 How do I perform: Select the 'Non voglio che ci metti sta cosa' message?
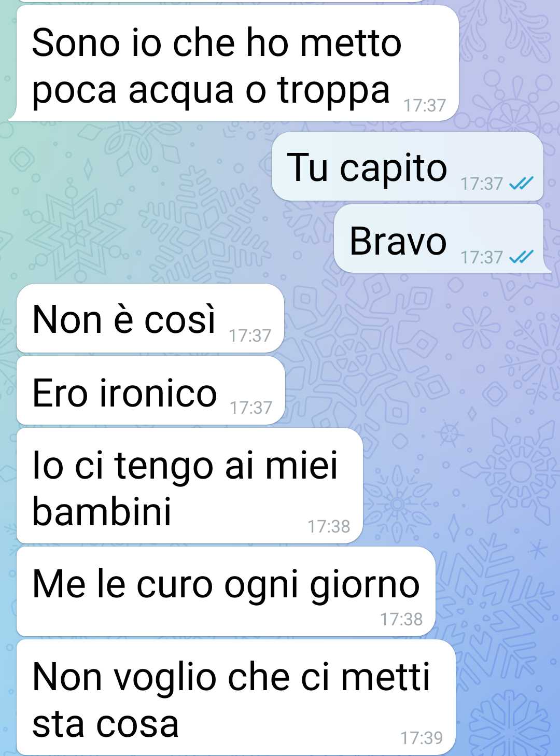(x=236, y=697)
